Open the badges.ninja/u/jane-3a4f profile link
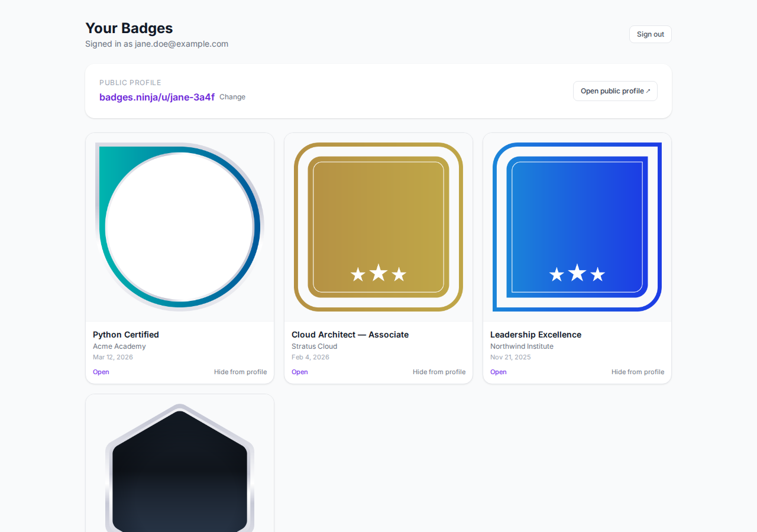Screen dimensions: 757x532 [157, 96]
